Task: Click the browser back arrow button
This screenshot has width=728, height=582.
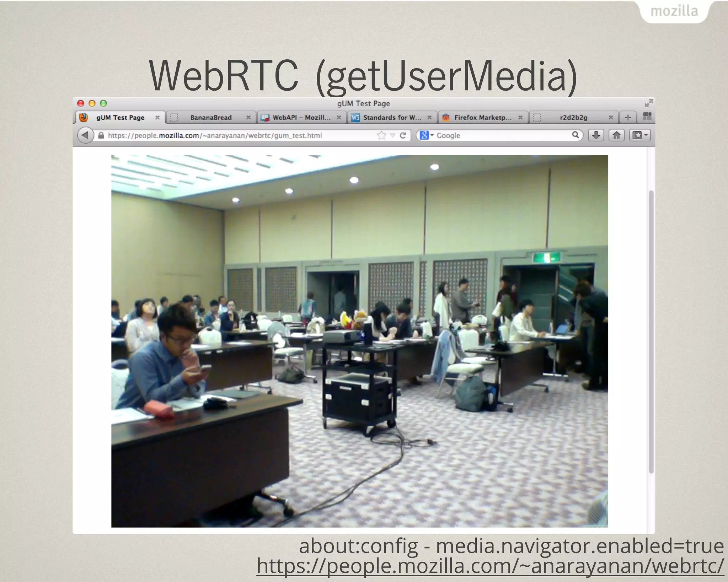Action: tap(85, 135)
